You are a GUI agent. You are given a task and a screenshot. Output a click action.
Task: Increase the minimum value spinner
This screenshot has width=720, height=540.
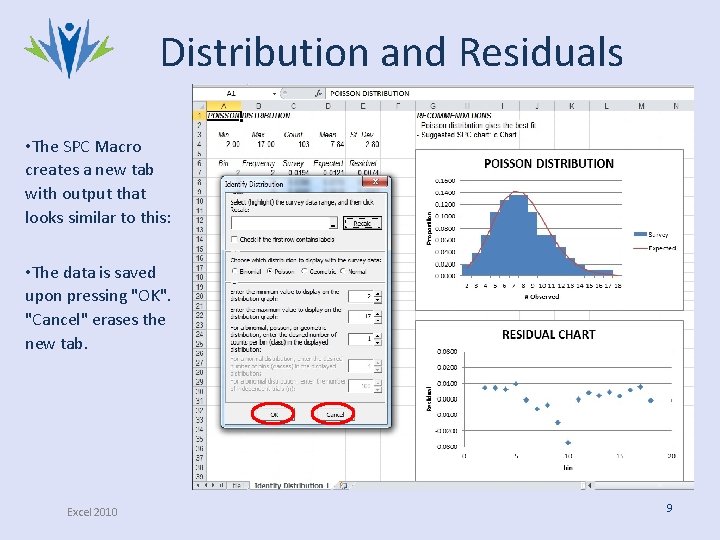(377, 294)
